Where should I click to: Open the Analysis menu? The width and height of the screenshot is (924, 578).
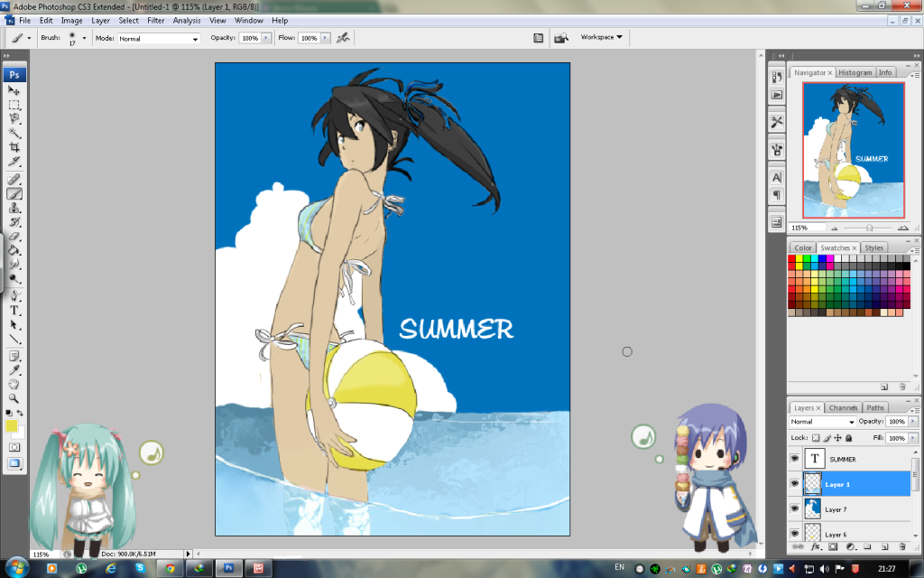tap(187, 20)
